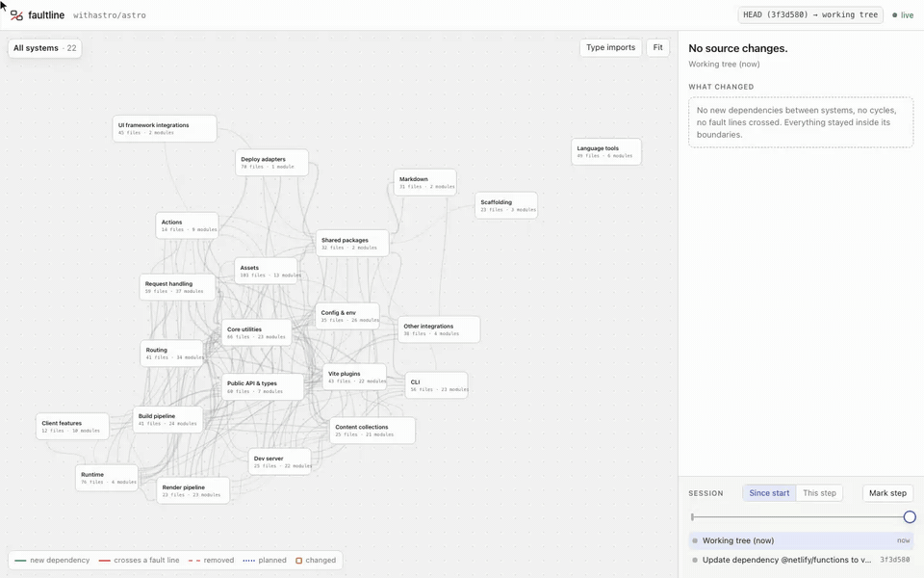The image size is (924, 578).
Task: Click the Core utilities system node
Action: point(256,332)
